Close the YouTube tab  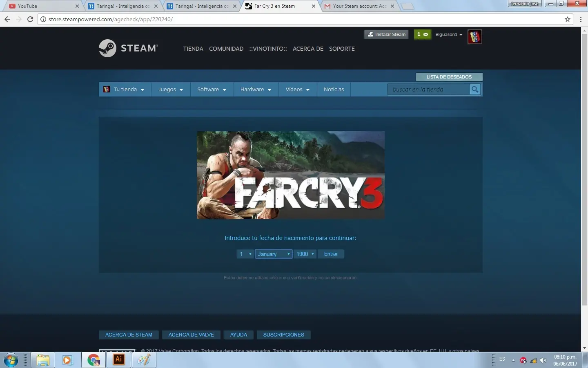77,6
